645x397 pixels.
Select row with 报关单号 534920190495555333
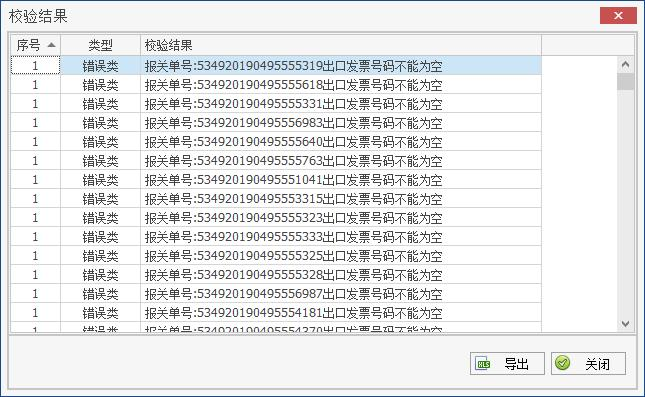click(276, 237)
